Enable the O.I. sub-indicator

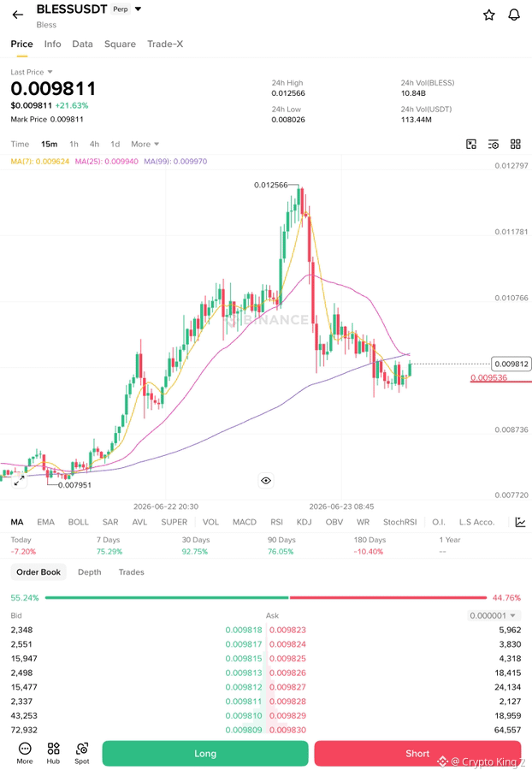[439, 522]
